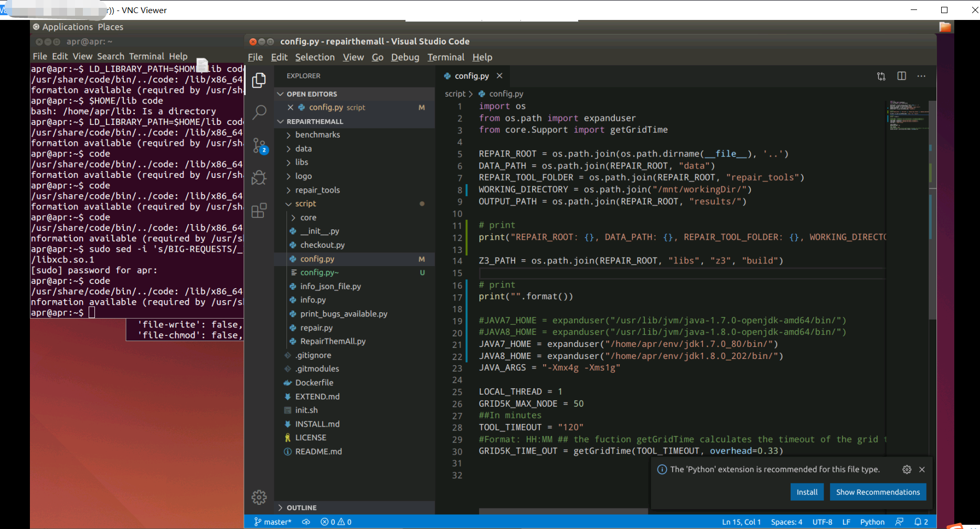The image size is (980, 529).
Task: Open the notification's settings gear icon
Action: coord(907,469)
